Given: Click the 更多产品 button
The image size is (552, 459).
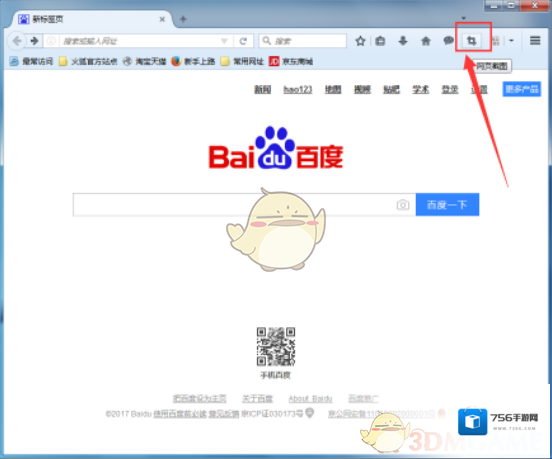Looking at the screenshot, I should 522,89.
